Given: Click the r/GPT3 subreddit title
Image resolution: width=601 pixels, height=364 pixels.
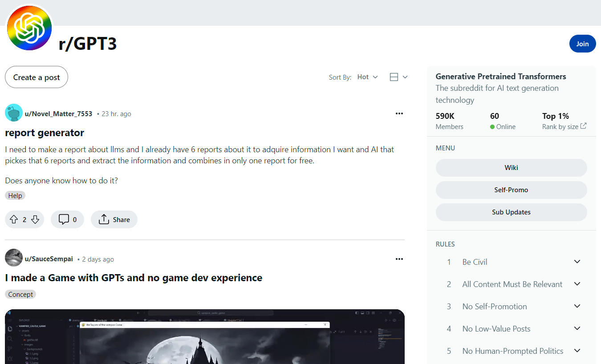Looking at the screenshot, I should [x=88, y=44].
